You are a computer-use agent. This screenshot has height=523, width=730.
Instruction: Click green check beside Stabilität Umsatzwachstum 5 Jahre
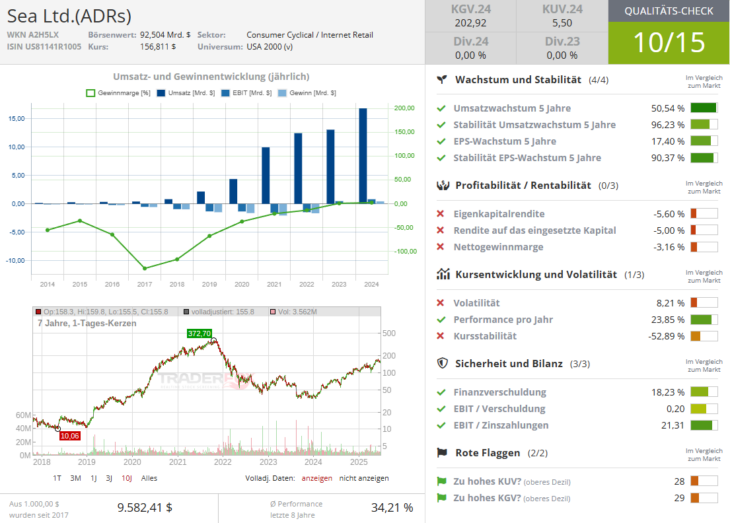441,125
